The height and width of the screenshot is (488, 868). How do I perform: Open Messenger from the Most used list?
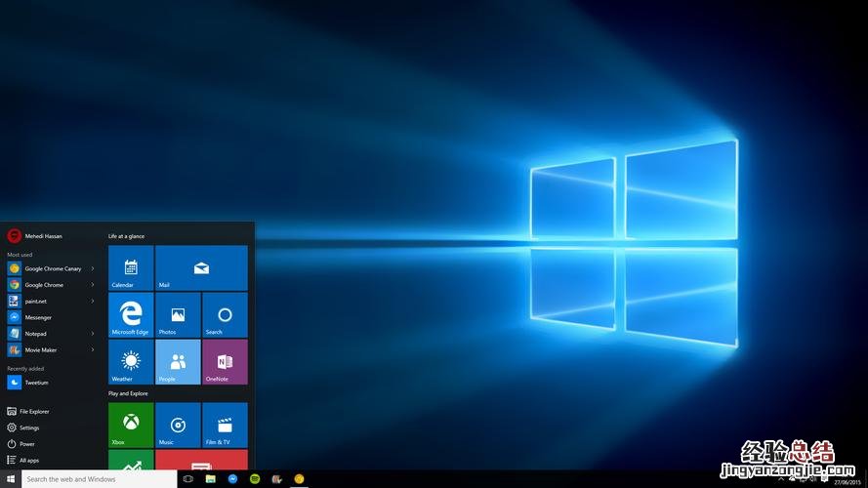point(51,317)
